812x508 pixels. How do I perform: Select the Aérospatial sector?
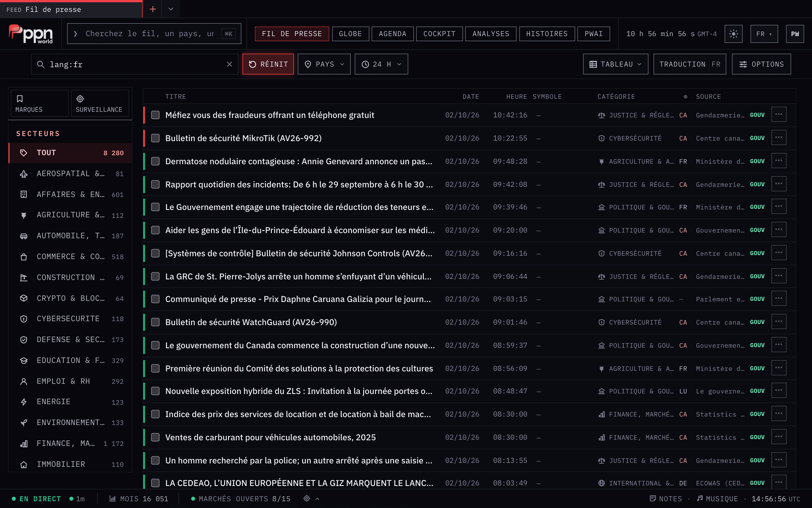pyautogui.click(x=70, y=174)
